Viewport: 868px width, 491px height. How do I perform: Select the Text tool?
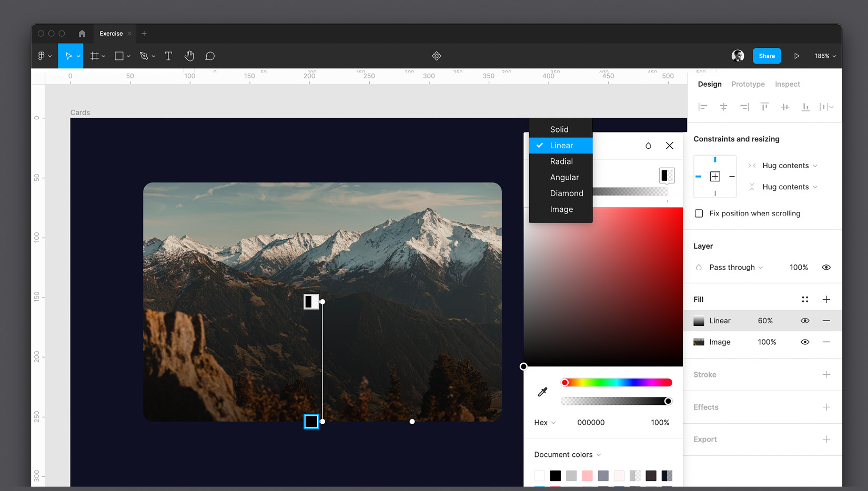tap(168, 56)
